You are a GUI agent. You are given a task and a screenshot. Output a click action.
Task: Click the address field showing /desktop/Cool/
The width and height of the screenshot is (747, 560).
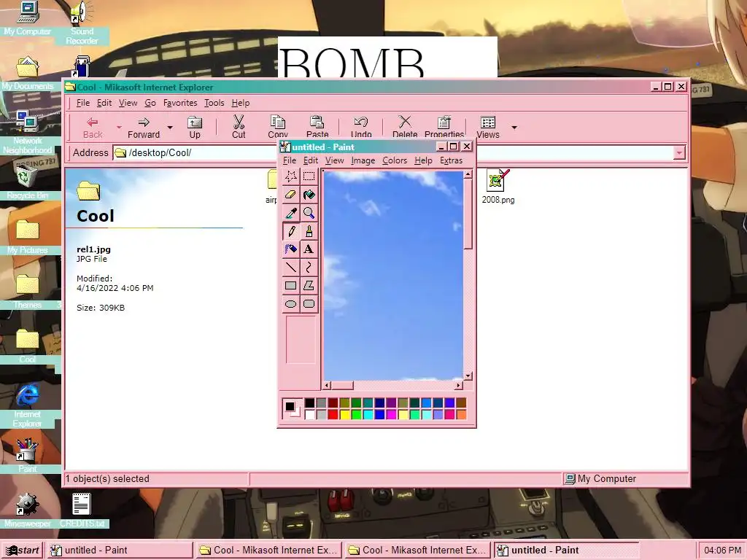pyautogui.click(x=393, y=153)
